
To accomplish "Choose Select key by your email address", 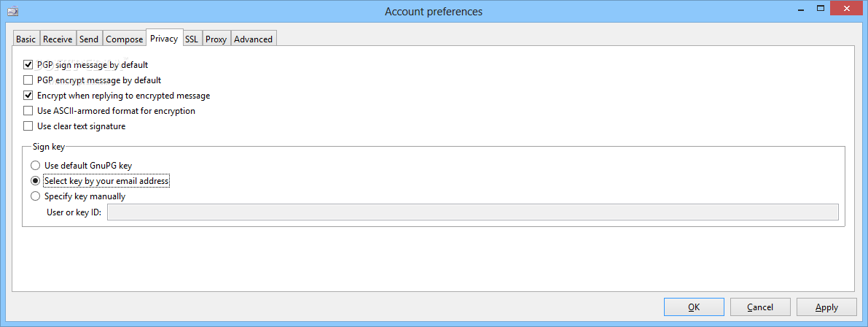I will coord(35,181).
